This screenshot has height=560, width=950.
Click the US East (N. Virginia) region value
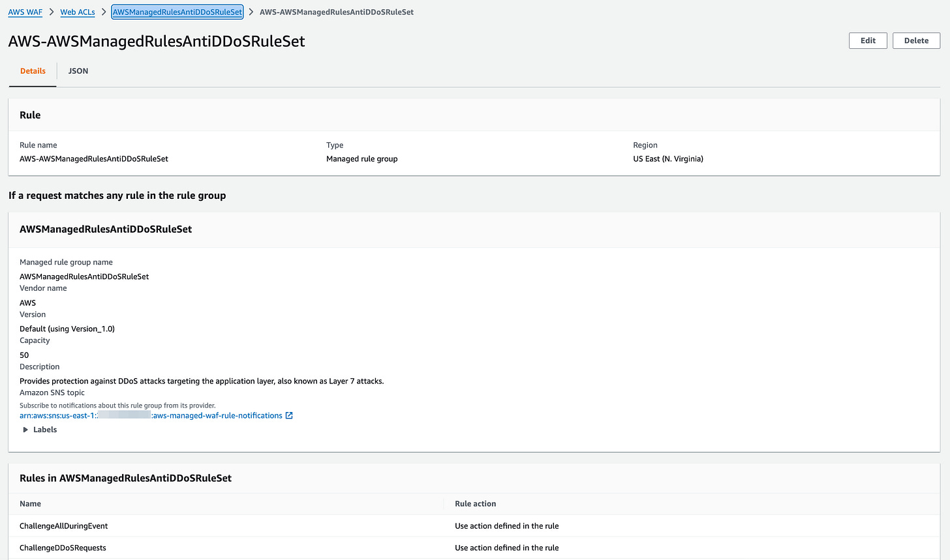pyautogui.click(x=668, y=159)
